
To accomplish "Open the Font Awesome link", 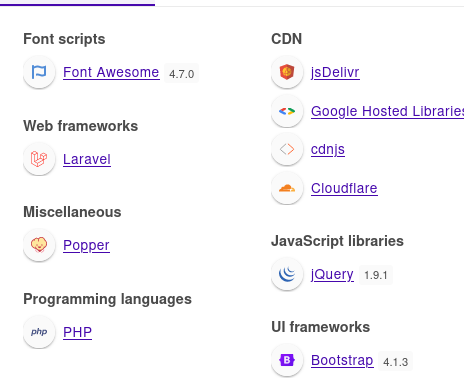I will tap(111, 72).
